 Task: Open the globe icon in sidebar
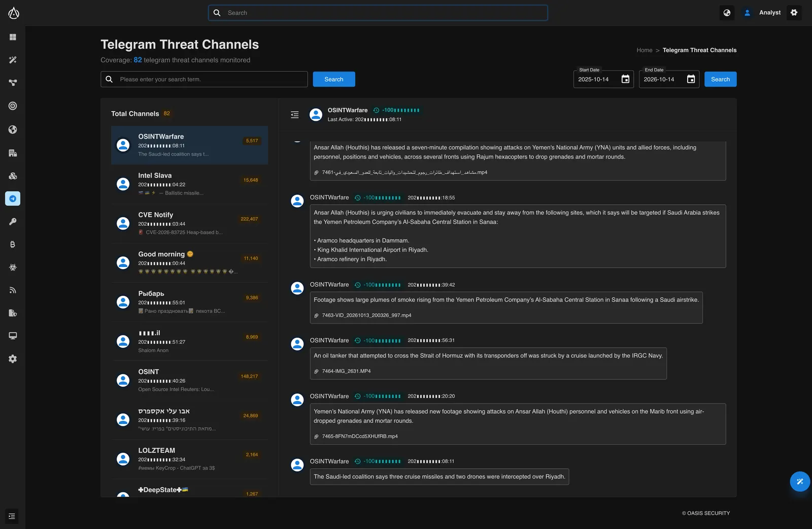(x=13, y=129)
